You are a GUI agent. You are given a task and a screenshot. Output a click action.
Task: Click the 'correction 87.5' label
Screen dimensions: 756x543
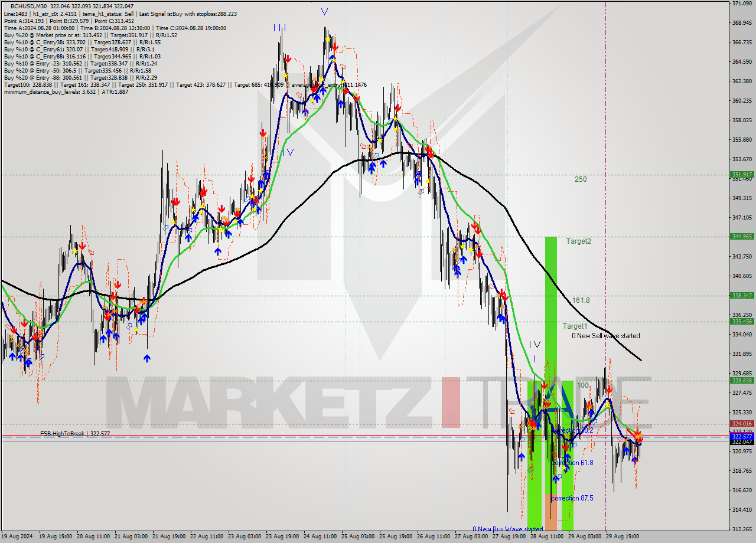(x=572, y=498)
